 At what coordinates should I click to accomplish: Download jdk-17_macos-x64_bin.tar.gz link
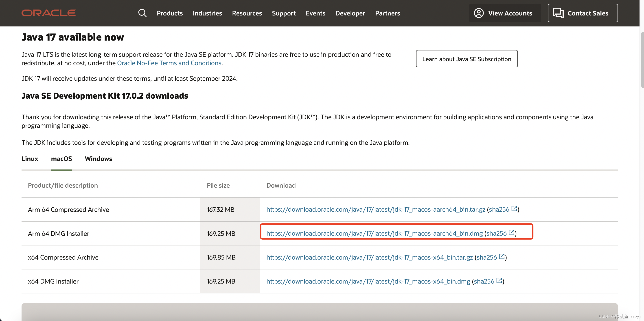[369, 257]
